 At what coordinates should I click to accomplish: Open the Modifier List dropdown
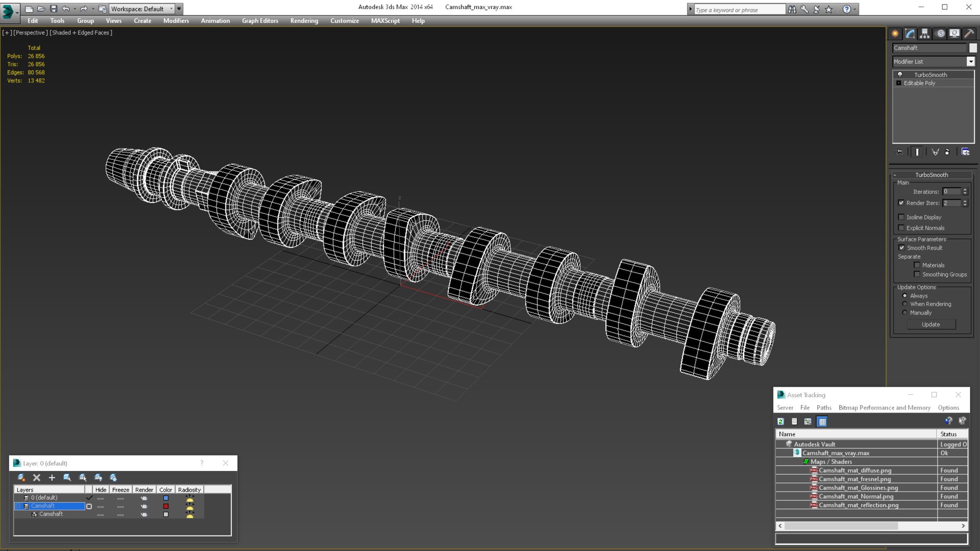(x=970, y=62)
